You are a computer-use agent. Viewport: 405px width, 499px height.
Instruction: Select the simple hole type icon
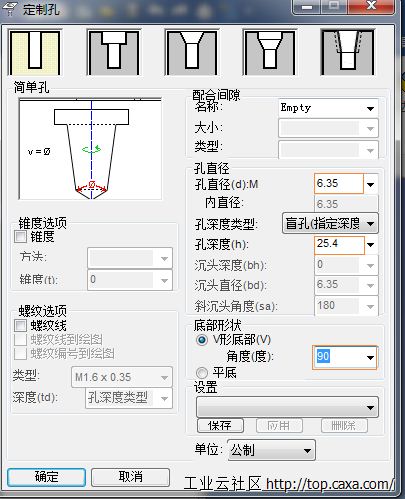[35, 52]
